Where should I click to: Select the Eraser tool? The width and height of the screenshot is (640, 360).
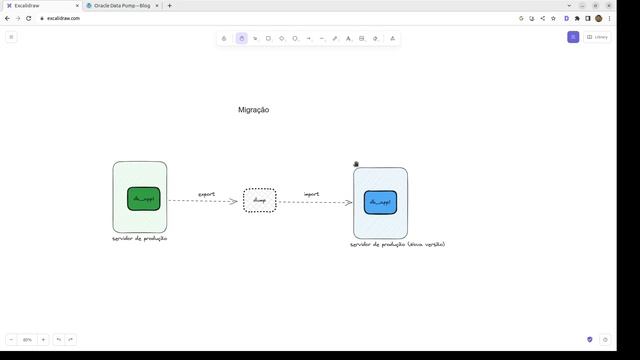click(375, 38)
